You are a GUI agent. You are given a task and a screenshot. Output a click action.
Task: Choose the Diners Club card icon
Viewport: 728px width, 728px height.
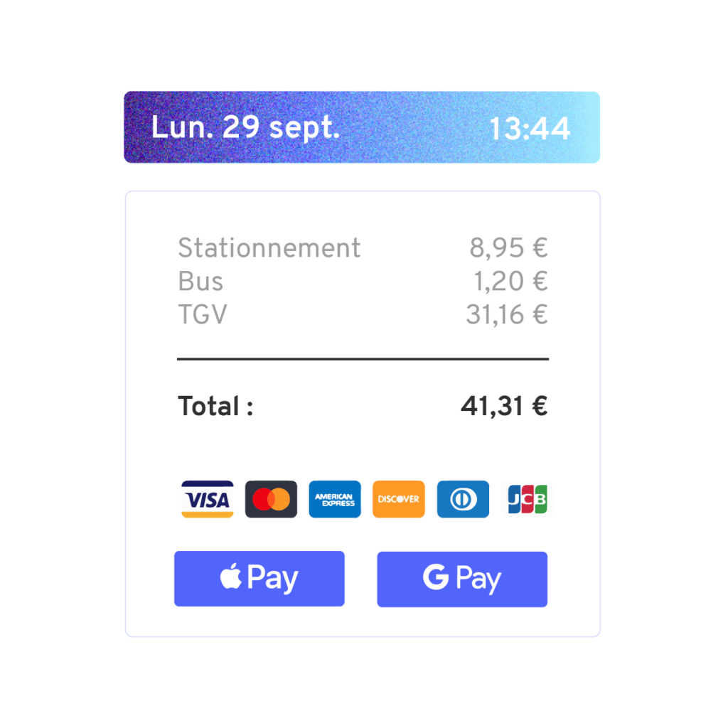(463, 499)
